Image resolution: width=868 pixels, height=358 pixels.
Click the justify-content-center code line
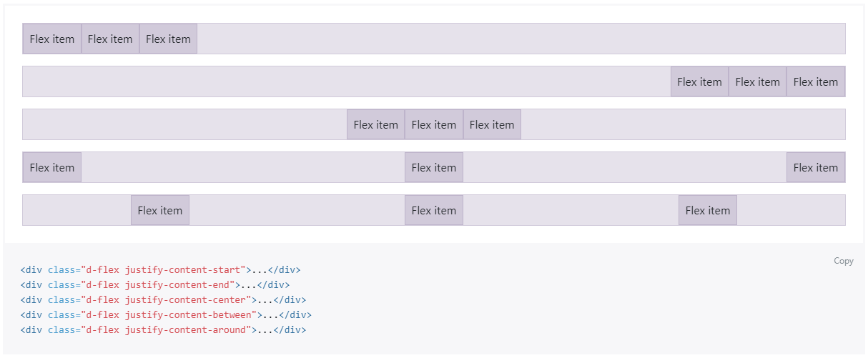163,300
